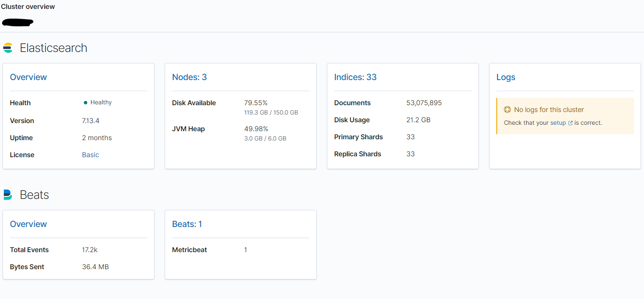Open the Elasticsearch Overview link
This screenshot has width=644, height=299.
[29, 77]
